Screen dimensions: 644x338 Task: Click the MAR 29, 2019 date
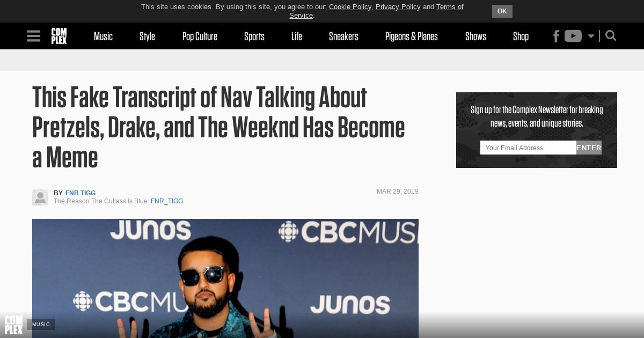[x=398, y=192]
